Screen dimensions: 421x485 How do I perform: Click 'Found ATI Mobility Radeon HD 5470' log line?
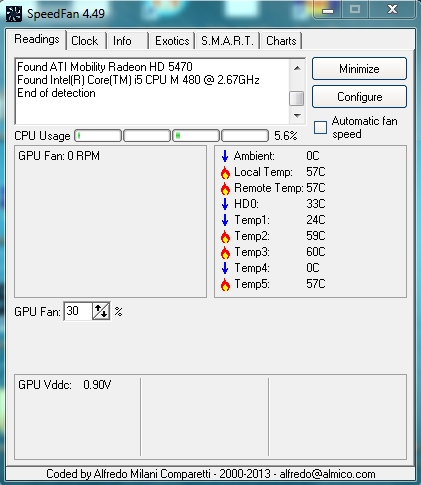click(105, 67)
